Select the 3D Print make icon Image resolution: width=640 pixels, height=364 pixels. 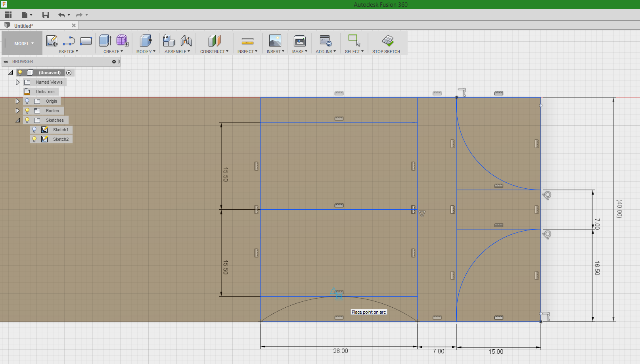point(300,40)
